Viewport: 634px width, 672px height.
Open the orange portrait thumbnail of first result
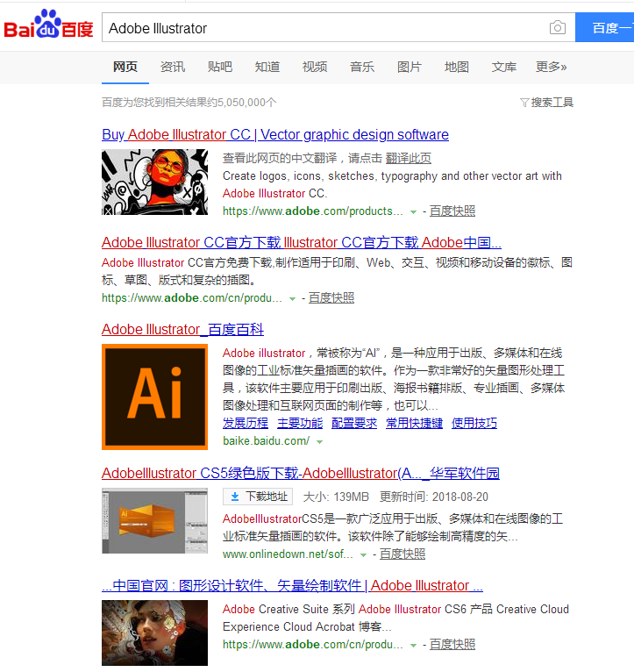coord(154,182)
